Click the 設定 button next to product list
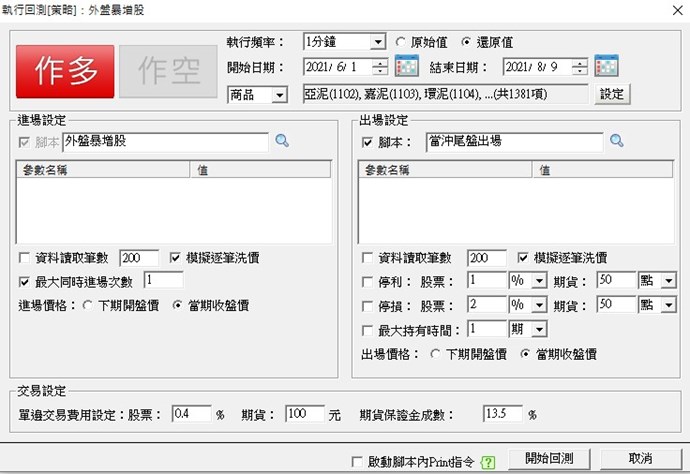Image resolution: width=690 pixels, height=474 pixels. click(610, 94)
